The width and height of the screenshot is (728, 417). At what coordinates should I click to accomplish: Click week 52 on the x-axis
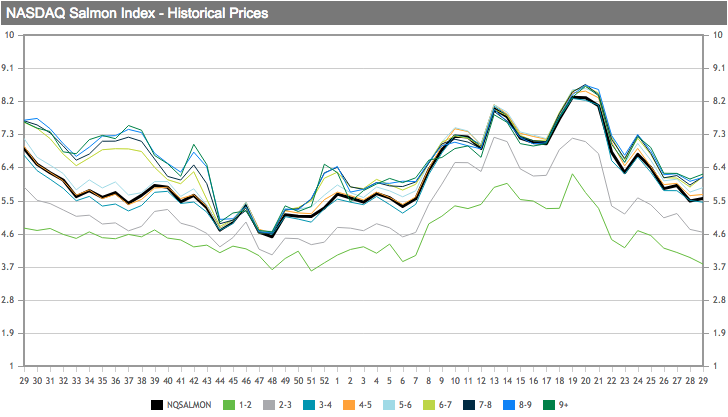click(x=325, y=381)
